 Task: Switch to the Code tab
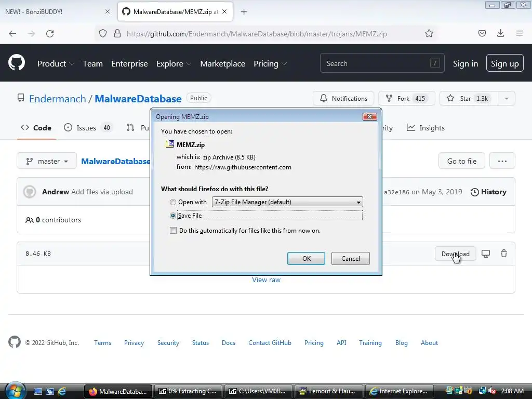pyautogui.click(x=36, y=128)
